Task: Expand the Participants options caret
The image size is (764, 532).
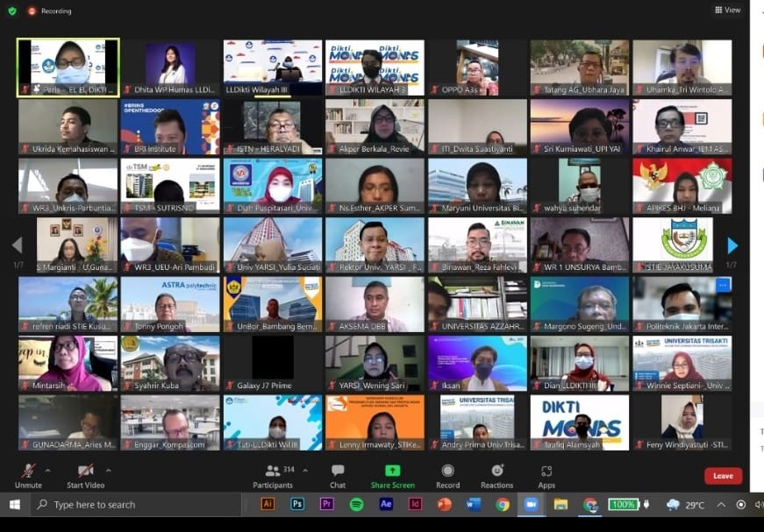Action: [305, 471]
